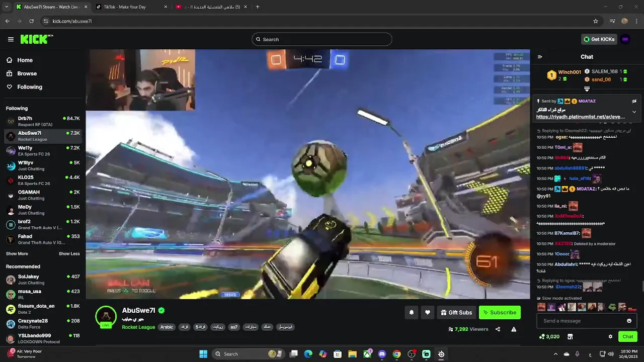644x362 pixels.
Task: Pick the first laughing face emote
Action: click(x=541, y=307)
